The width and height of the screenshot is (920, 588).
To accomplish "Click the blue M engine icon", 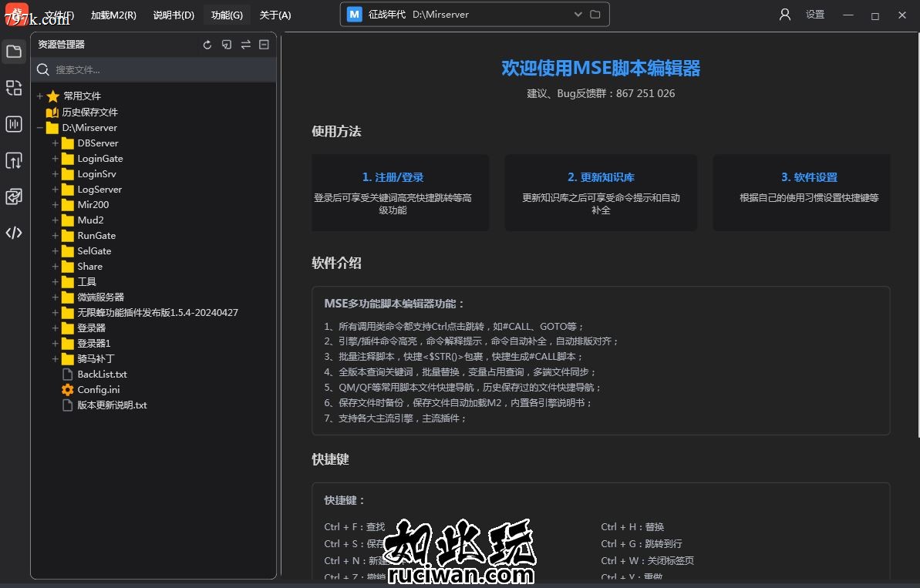I will point(355,14).
